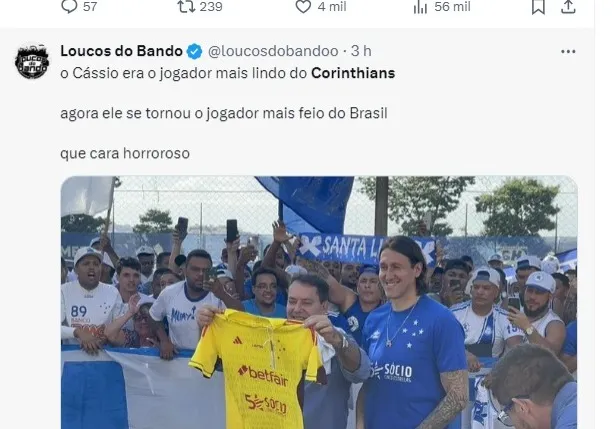
Task: Bookmark the tweet with bookmark icon
Action: pos(538,7)
